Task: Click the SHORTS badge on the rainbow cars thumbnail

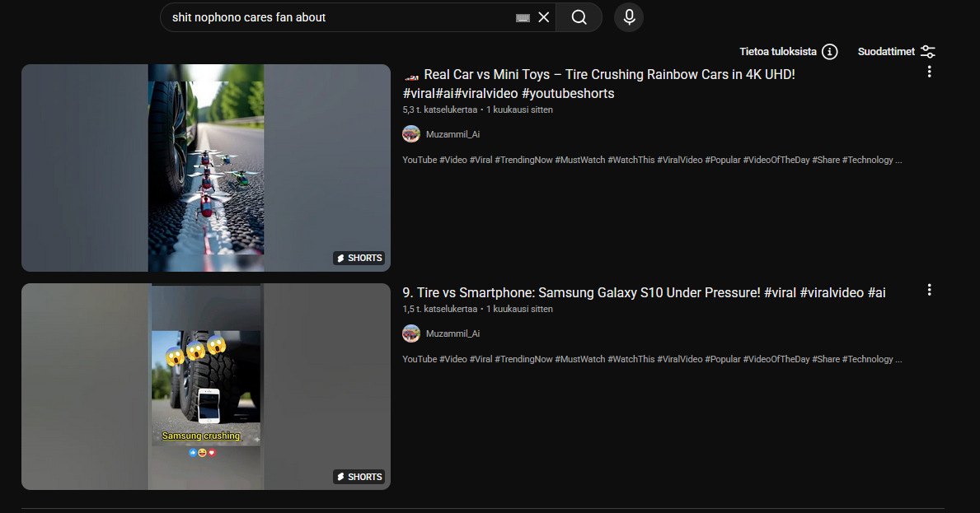Action: click(359, 258)
